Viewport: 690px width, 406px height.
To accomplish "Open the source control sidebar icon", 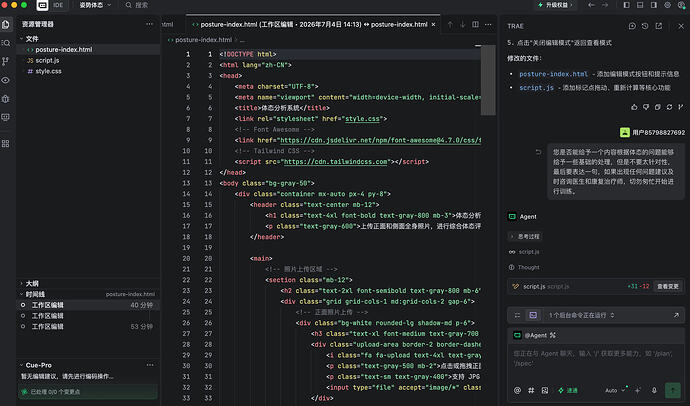I will click(x=6, y=62).
